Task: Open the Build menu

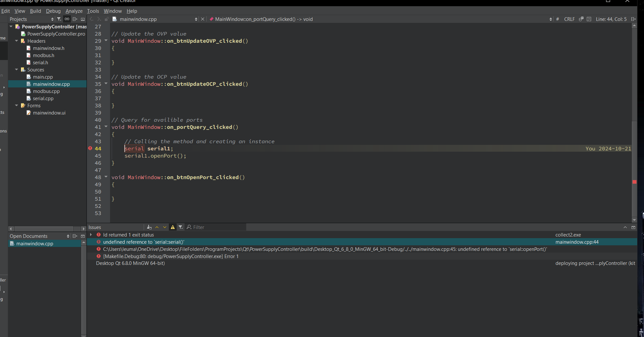Action: click(36, 11)
